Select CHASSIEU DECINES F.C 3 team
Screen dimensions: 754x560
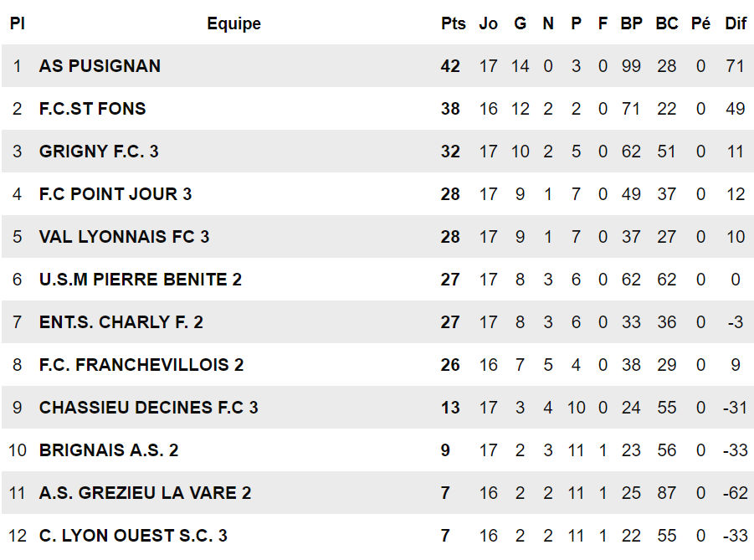tap(148, 408)
